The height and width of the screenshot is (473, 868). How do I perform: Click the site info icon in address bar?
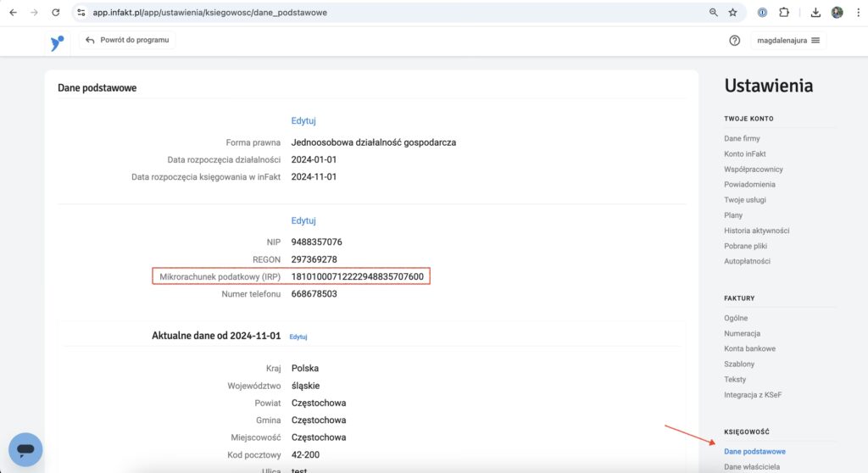point(81,13)
